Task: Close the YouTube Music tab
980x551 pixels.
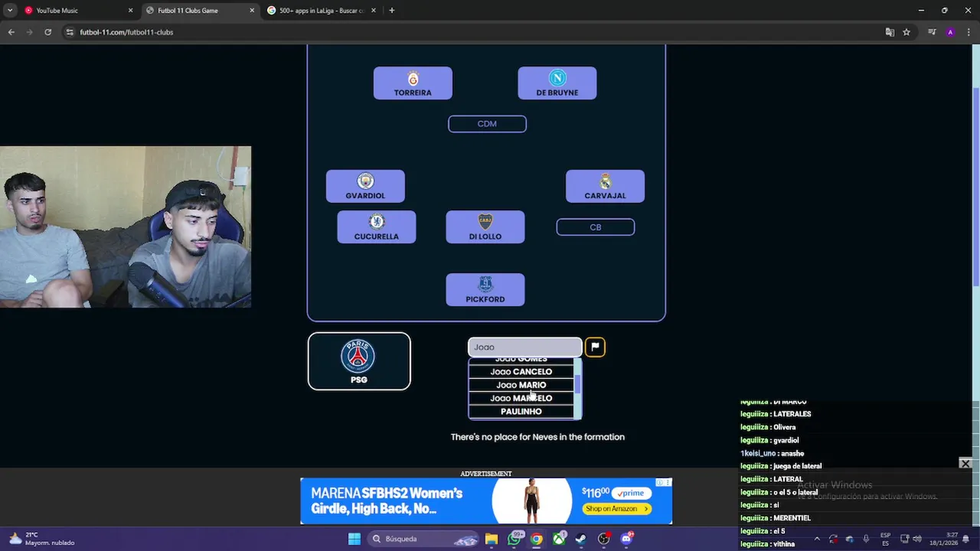Action: pos(130,11)
